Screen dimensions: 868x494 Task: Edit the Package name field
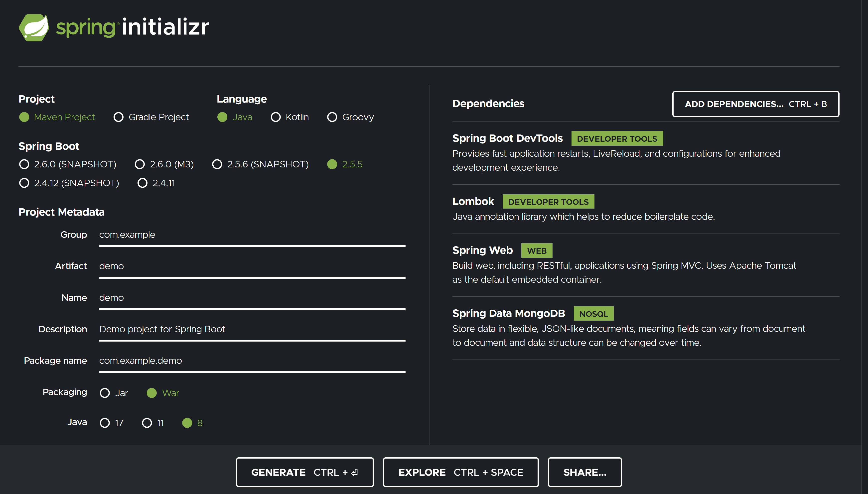252,361
